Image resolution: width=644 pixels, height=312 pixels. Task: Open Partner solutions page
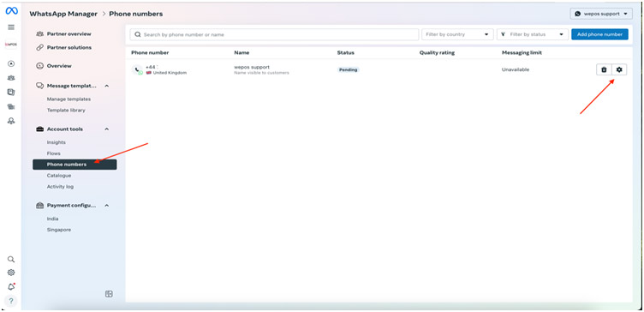point(69,47)
